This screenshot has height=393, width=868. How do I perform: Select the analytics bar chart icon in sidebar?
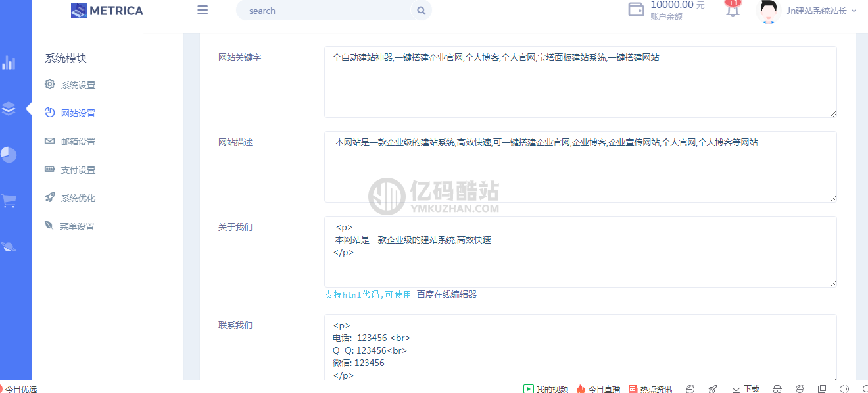9,63
